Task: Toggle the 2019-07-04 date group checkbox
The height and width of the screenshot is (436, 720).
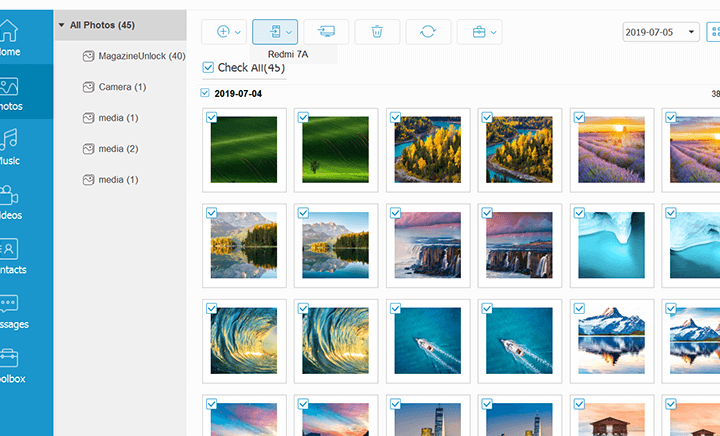Action: tap(205, 93)
